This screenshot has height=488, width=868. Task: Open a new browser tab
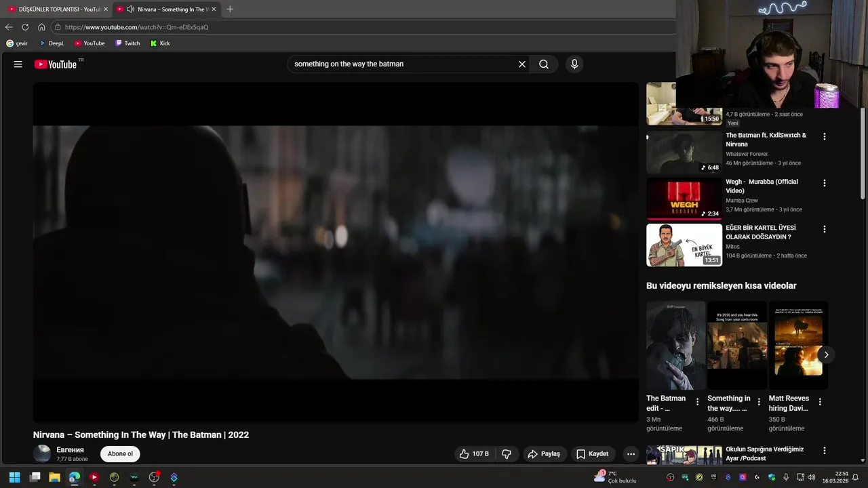pyautogui.click(x=230, y=9)
